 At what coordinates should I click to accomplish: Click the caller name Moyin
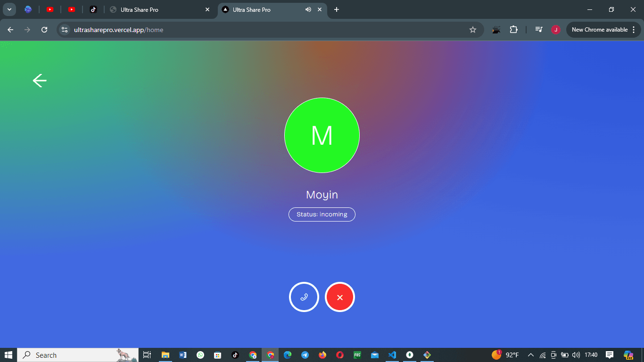point(322,195)
